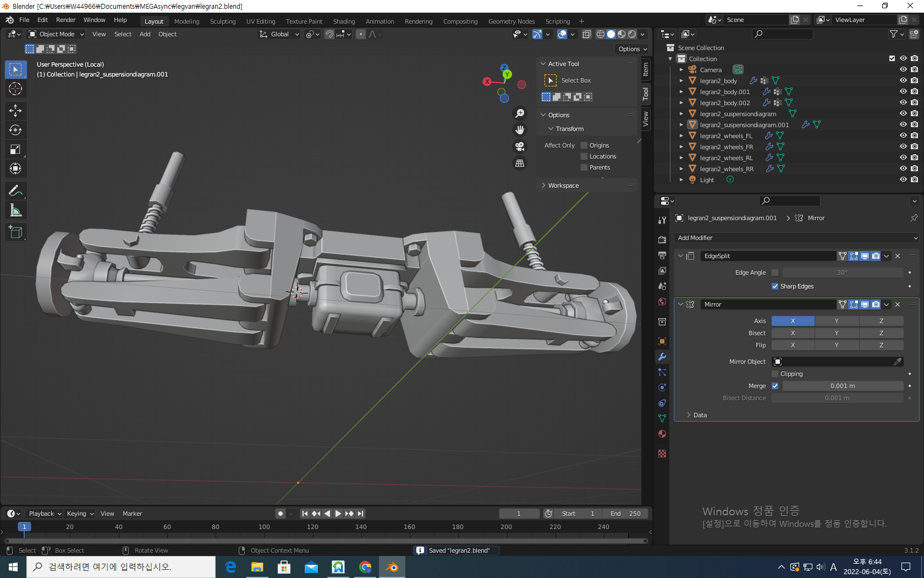Uncheck Sharp Edges in EdgeSplit modifier

[x=775, y=286]
